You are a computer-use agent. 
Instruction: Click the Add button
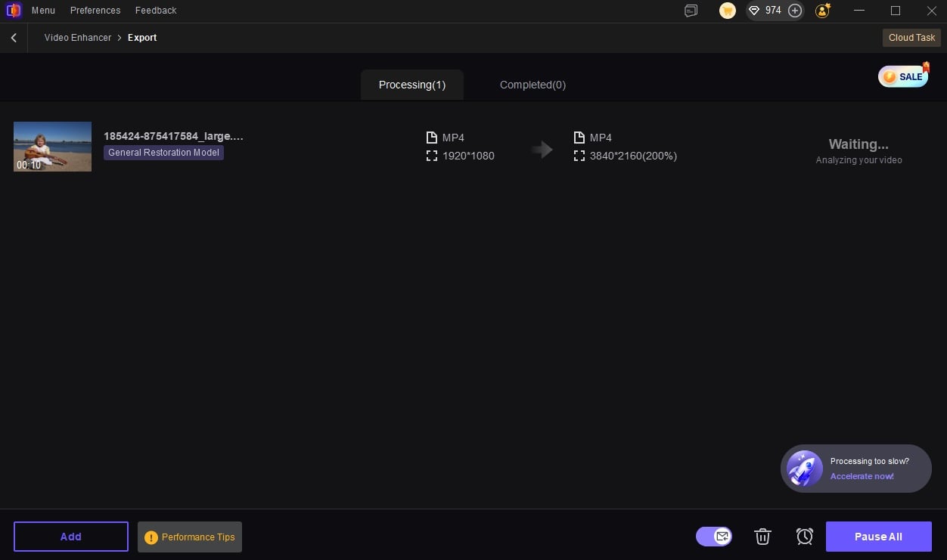pyautogui.click(x=71, y=537)
